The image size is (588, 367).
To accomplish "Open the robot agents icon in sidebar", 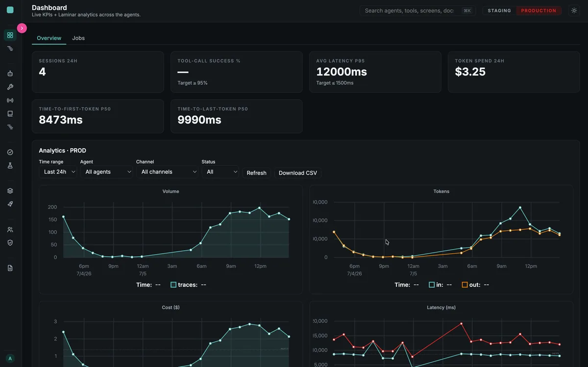I will 10,74.
